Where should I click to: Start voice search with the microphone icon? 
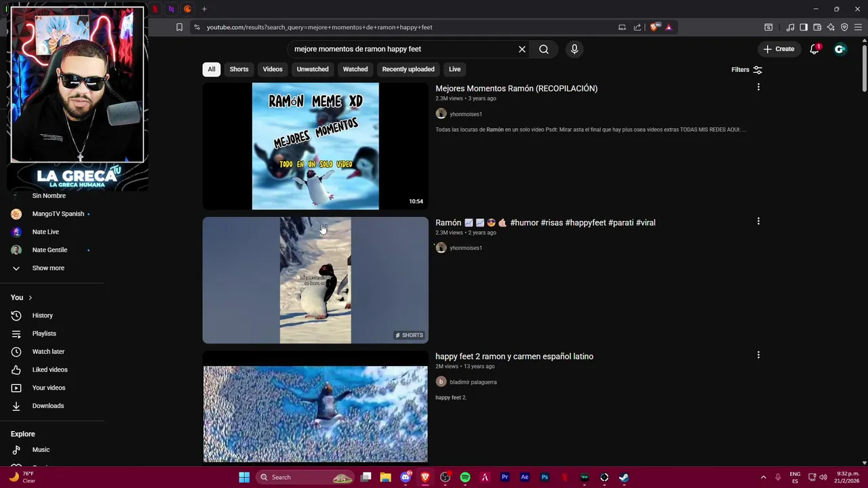574,49
